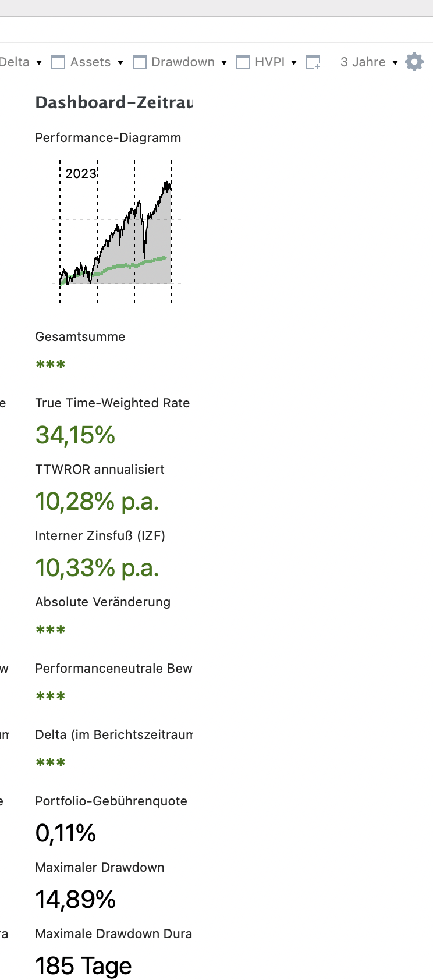433x980 pixels.
Task: Open the dashboard settings gear
Action: point(414,62)
